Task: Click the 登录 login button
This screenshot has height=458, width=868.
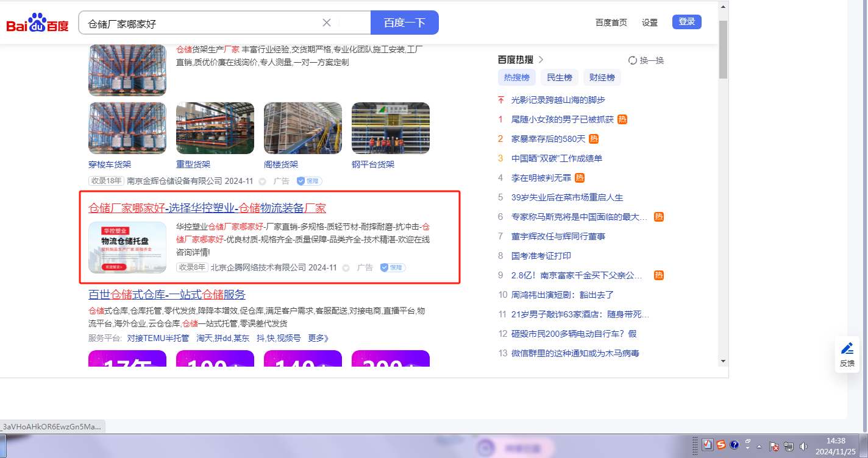Action: tap(686, 22)
